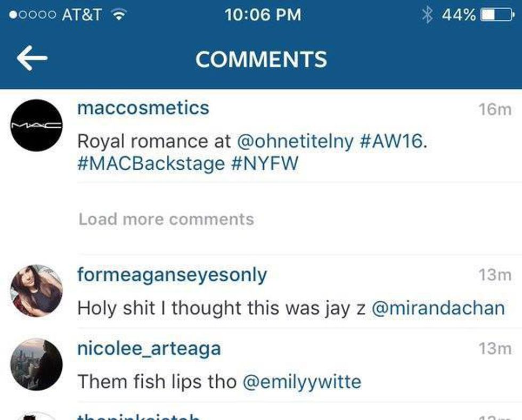Tap the Bluetooth status icon
The width and height of the screenshot is (522, 420).
pyautogui.click(x=427, y=15)
